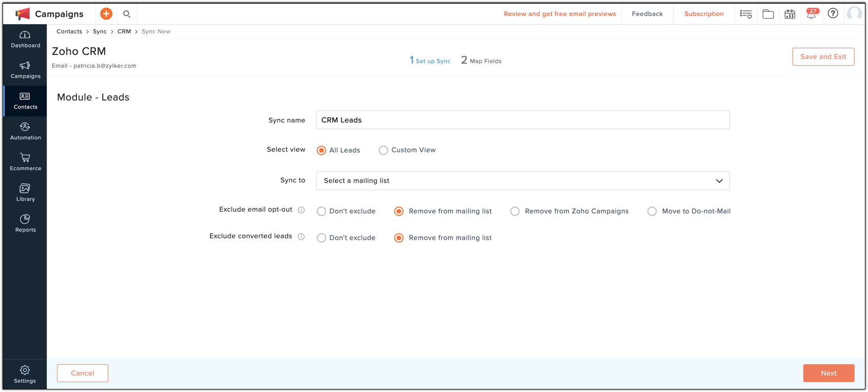Click Sync in the breadcrumb
The height and width of the screenshot is (392, 868).
tap(100, 31)
